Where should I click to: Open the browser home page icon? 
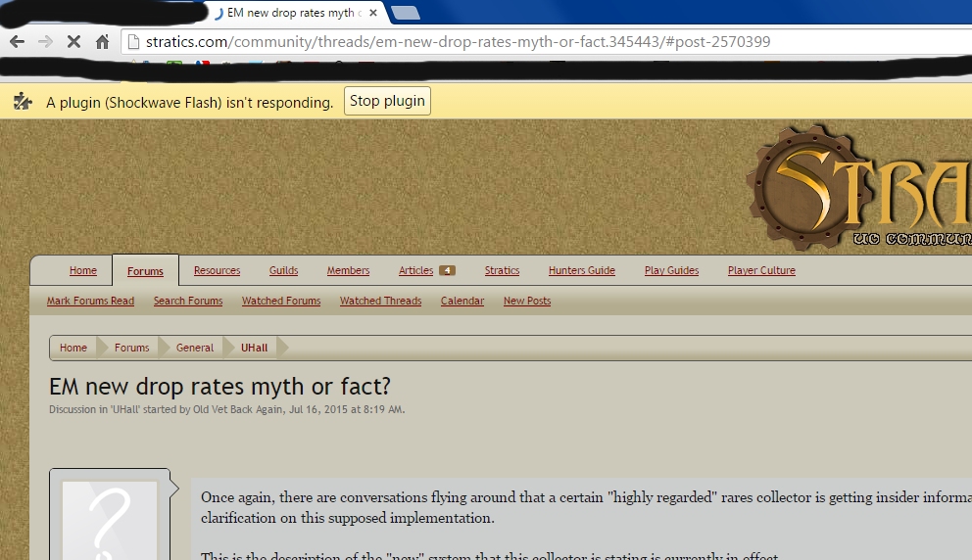point(102,41)
